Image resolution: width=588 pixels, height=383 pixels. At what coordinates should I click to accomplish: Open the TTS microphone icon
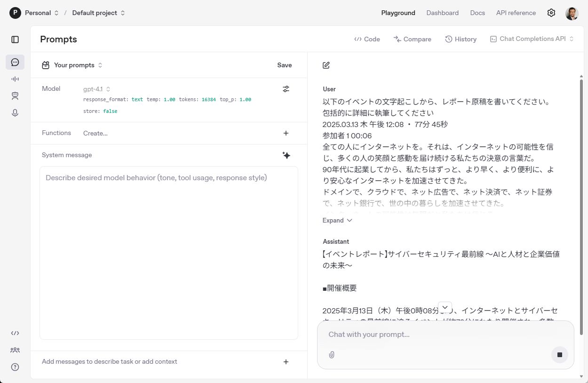pos(15,113)
